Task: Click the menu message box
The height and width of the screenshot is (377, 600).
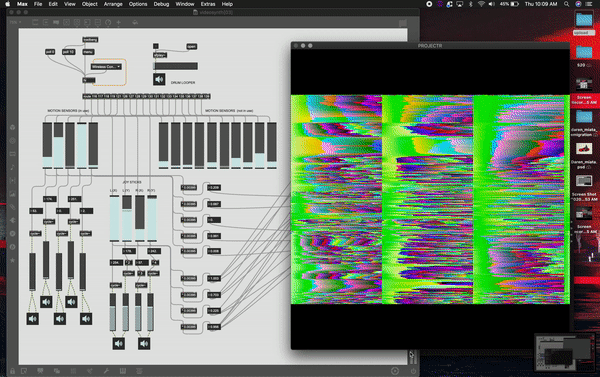Action: coord(88,52)
